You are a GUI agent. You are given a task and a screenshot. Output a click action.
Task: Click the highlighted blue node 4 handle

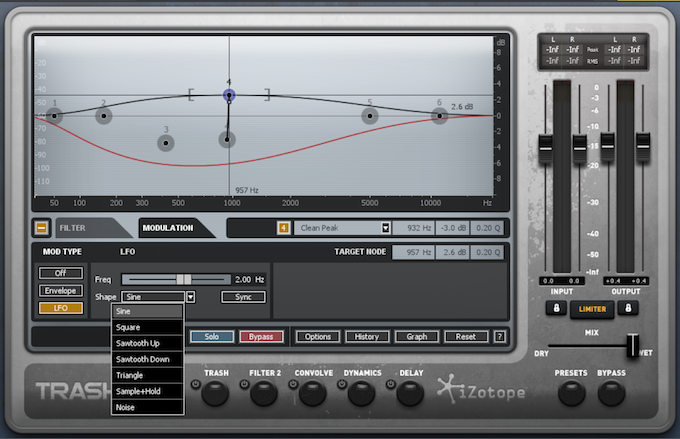tap(229, 95)
